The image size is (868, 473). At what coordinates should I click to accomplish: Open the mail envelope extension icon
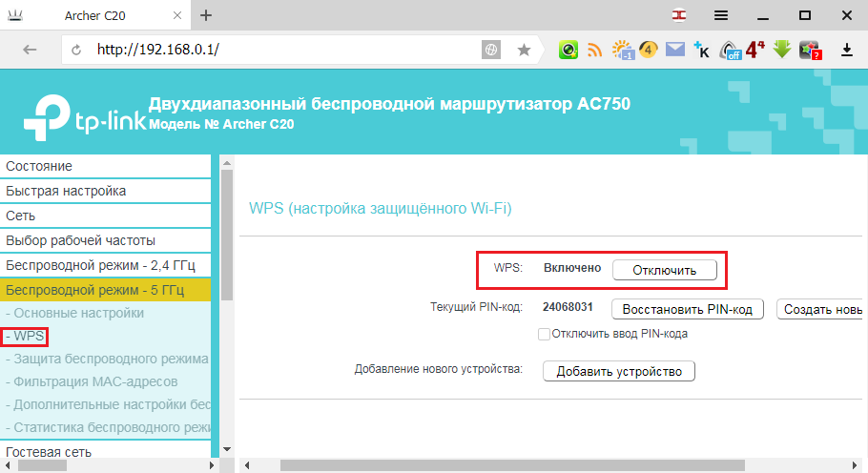click(x=674, y=50)
